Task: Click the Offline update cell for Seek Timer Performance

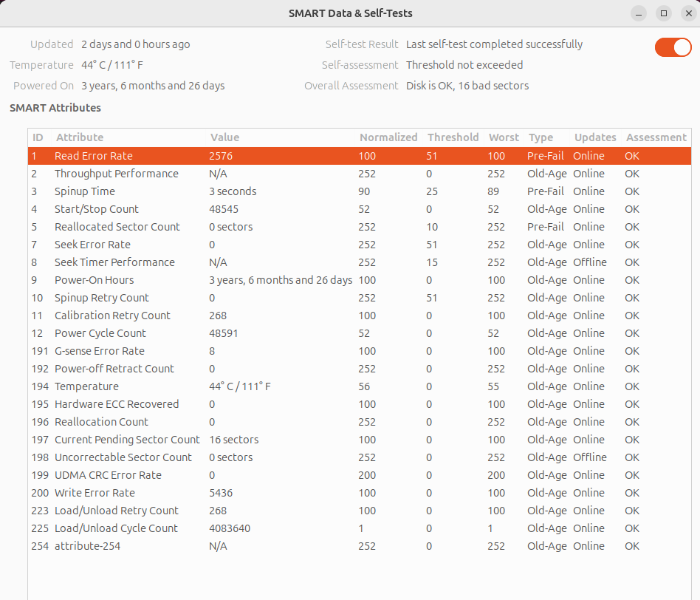Action: (590, 262)
